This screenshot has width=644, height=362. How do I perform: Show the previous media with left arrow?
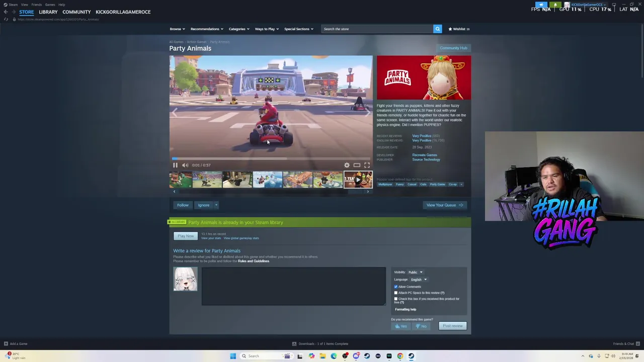[175, 114]
